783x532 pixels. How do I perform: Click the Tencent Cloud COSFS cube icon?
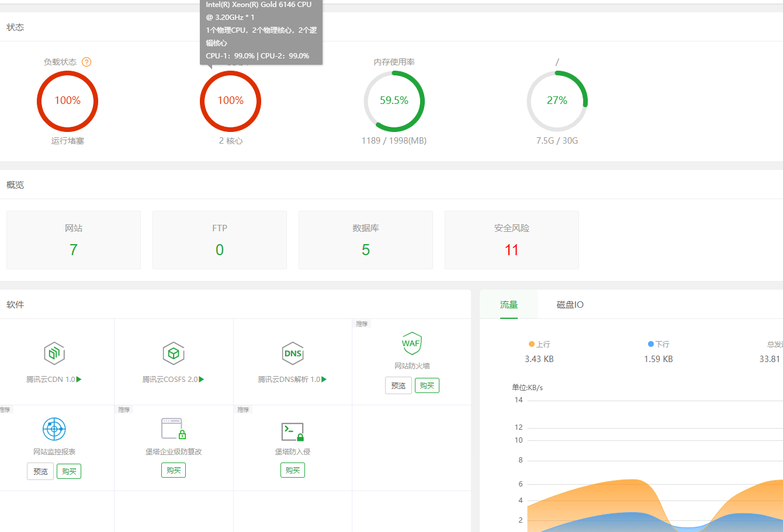coord(174,353)
